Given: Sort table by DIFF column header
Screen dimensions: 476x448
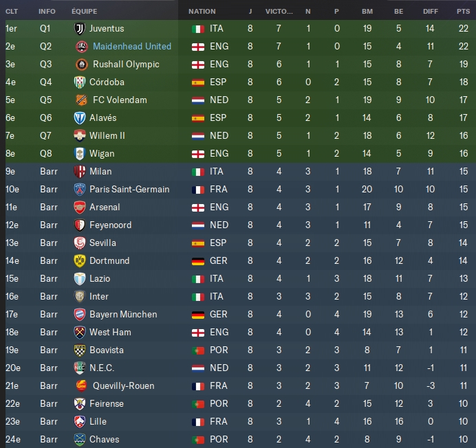Looking at the screenshot, I should (429, 11).
